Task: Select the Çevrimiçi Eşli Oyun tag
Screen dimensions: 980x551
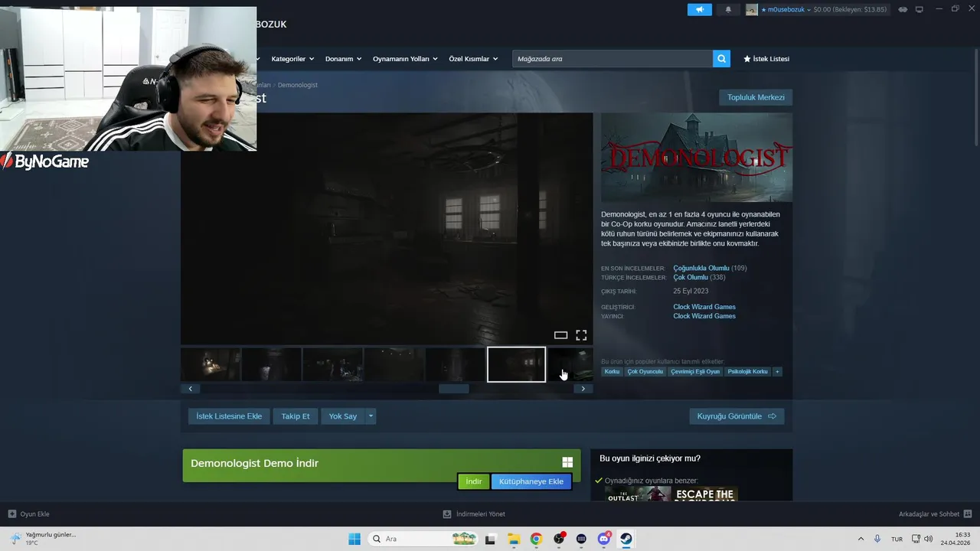Action: [x=695, y=372]
